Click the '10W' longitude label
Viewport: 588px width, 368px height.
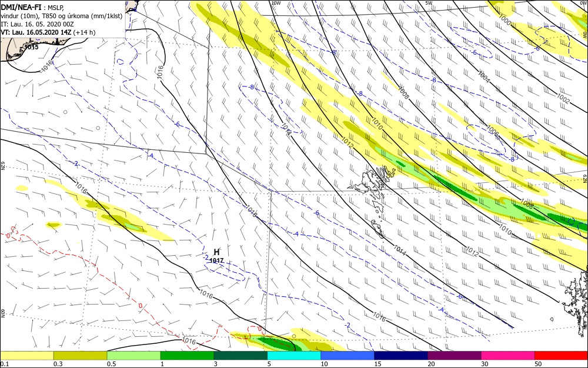pyautogui.click(x=276, y=3)
